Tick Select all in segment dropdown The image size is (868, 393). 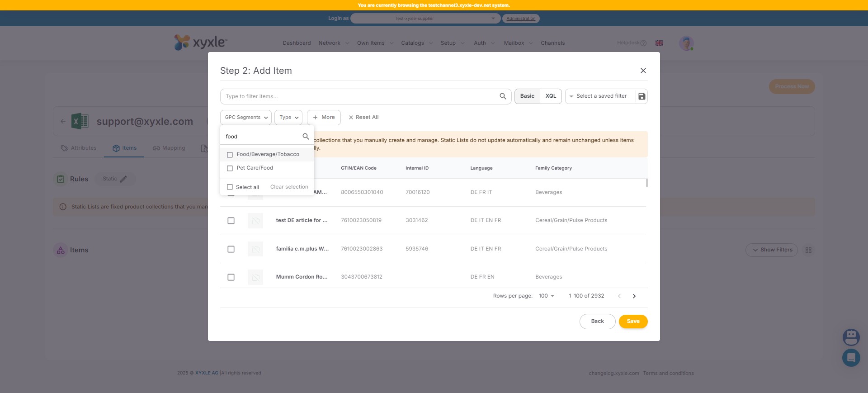point(230,187)
